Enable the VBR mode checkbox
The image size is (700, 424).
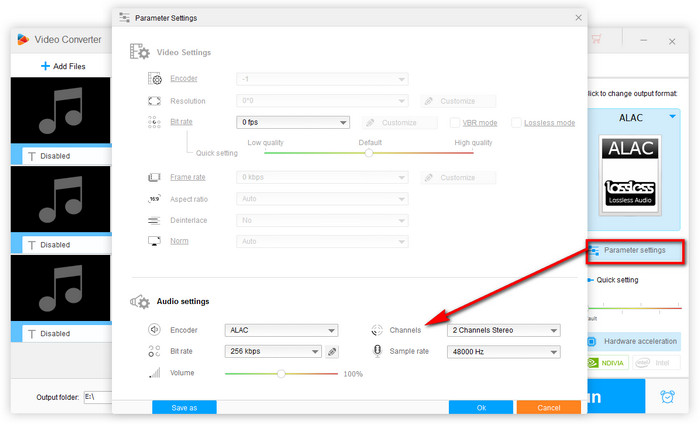454,122
